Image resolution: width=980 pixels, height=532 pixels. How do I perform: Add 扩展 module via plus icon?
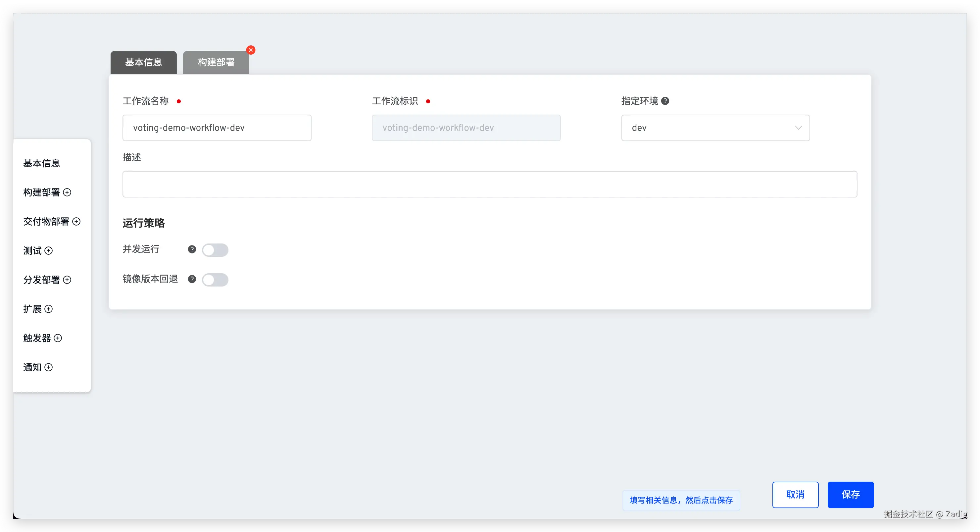(48, 309)
